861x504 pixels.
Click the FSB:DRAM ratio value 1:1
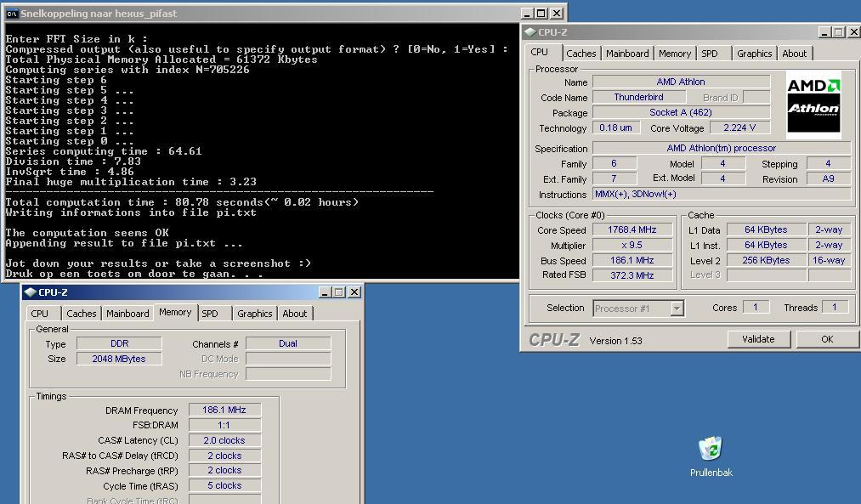tap(224, 426)
